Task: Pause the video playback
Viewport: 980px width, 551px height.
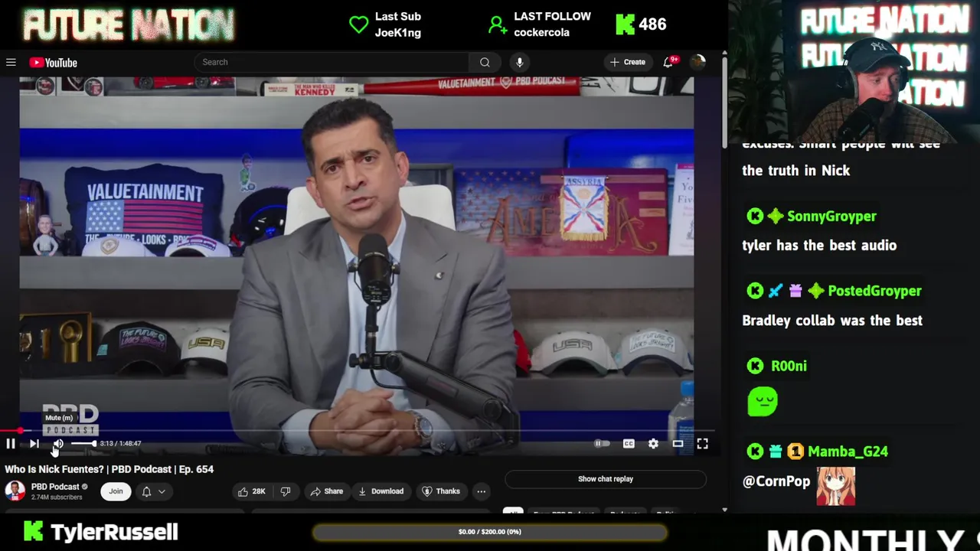Action: [11, 443]
